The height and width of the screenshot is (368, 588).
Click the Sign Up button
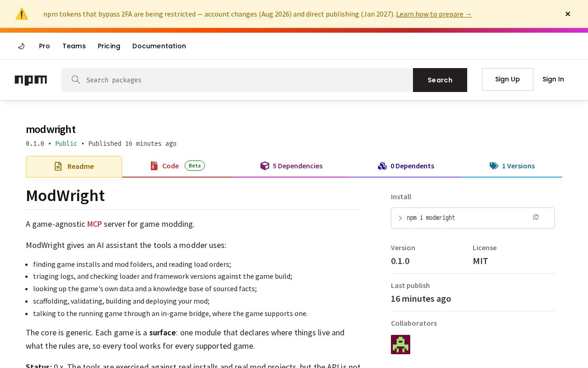click(508, 79)
